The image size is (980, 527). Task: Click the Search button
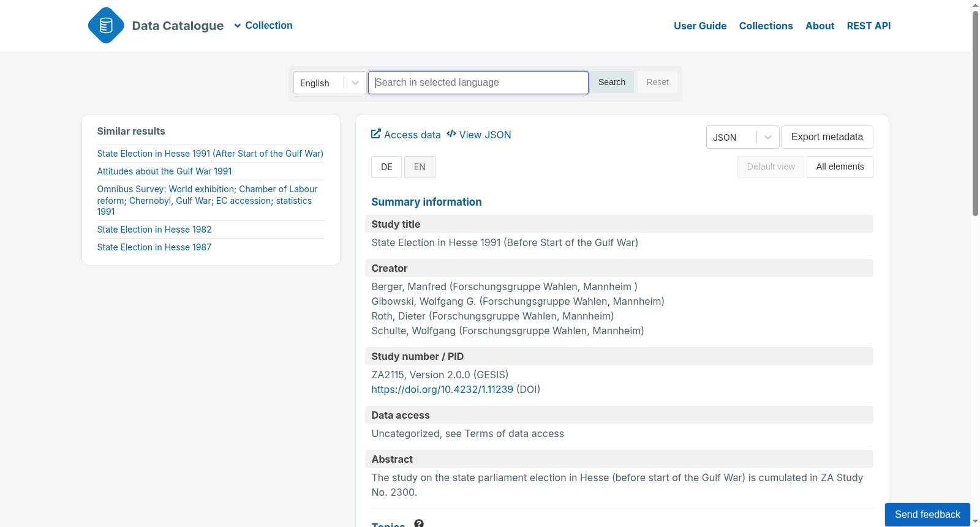(612, 82)
